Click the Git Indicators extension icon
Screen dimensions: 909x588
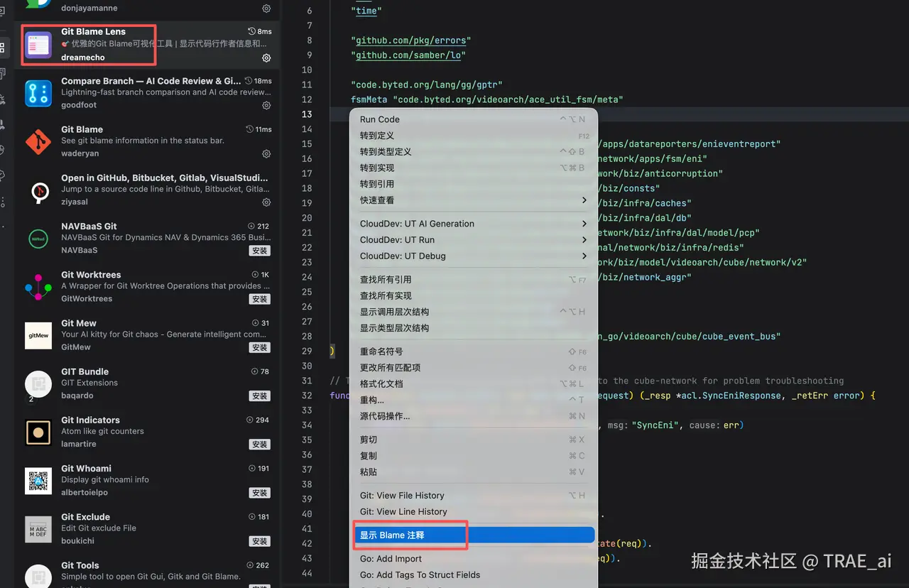tap(38, 432)
